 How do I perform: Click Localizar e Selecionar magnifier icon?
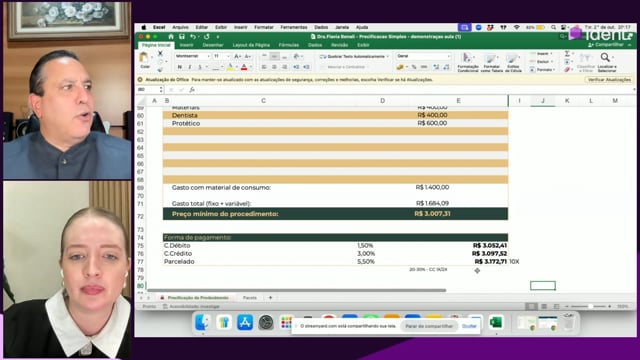pyautogui.click(x=606, y=58)
